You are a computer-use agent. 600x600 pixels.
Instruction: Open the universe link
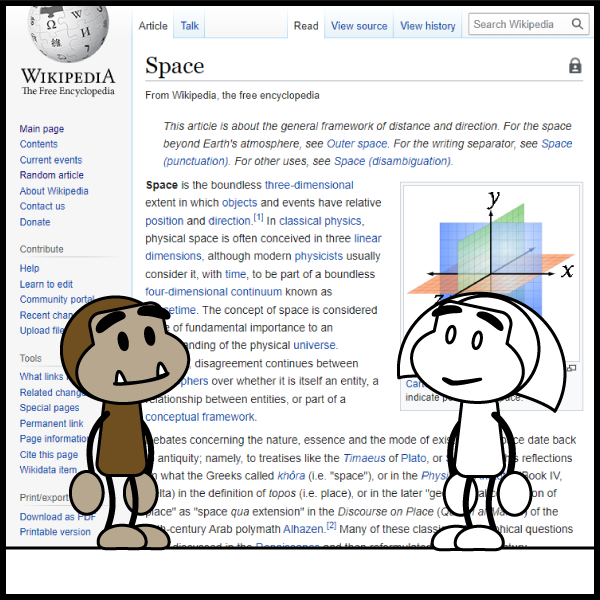314,345
